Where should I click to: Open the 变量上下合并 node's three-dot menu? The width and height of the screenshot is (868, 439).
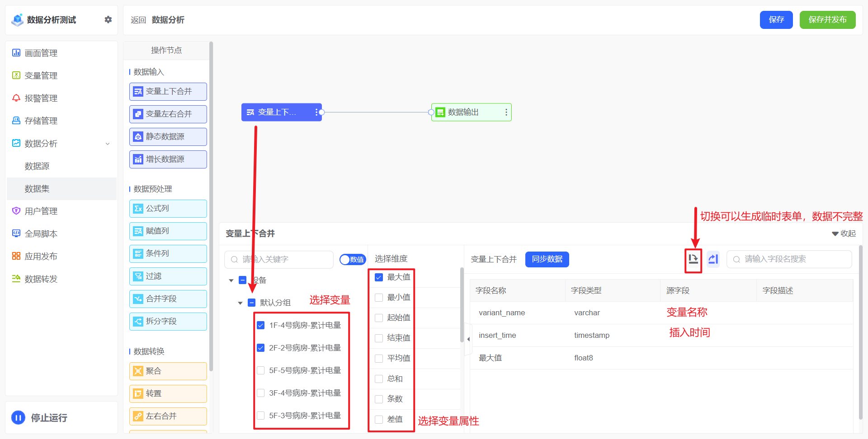pos(316,112)
